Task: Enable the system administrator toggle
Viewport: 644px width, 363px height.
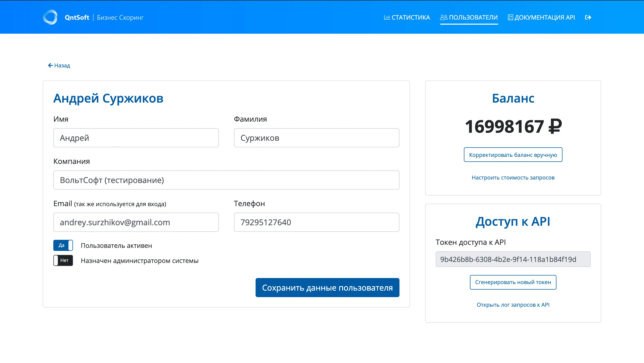Action: click(63, 260)
